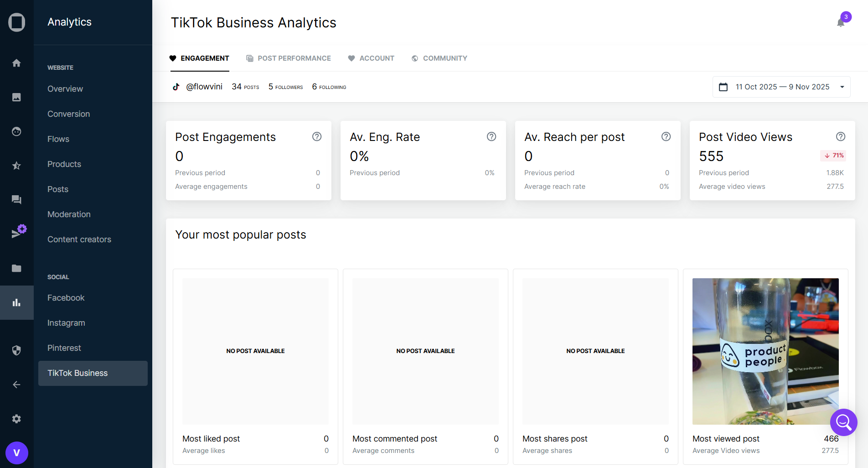Show help for Post Engagements card
868x468 pixels.
(317, 136)
